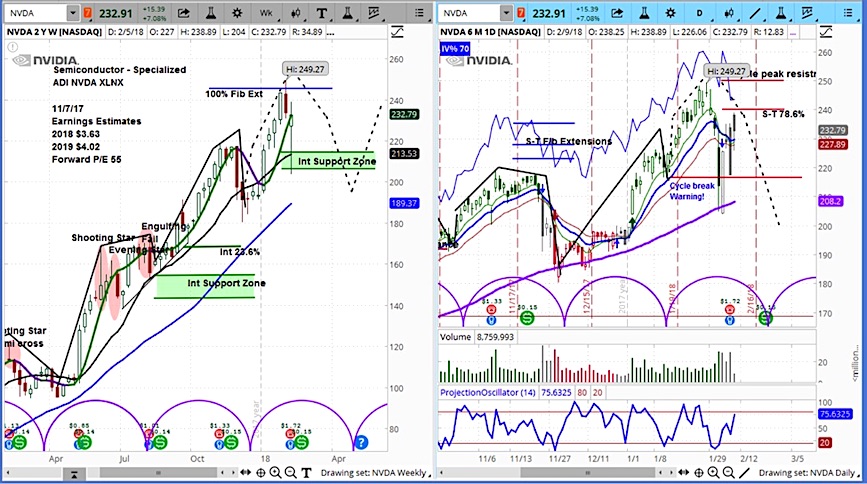This screenshot has height=484, width=867.
Task: Open drawings chart icon in left chart toolbar
Action: (x=374, y=13)
